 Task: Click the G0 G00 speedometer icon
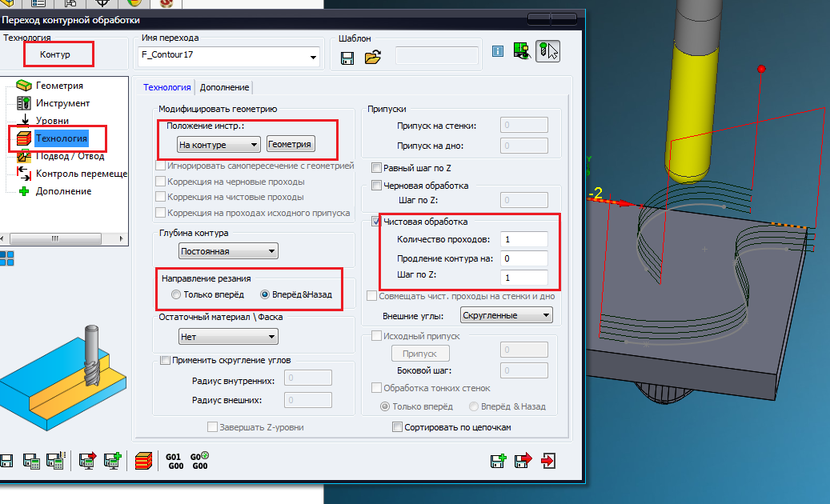click(199, 461)
